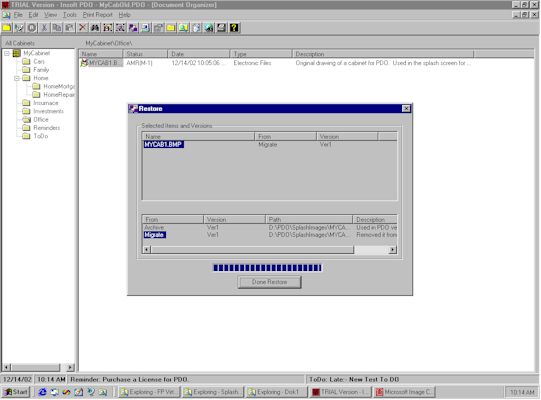The image size is (541, 400).
Task: Collapse the MyCabinet tree node
Action: (x=7, y=53)
